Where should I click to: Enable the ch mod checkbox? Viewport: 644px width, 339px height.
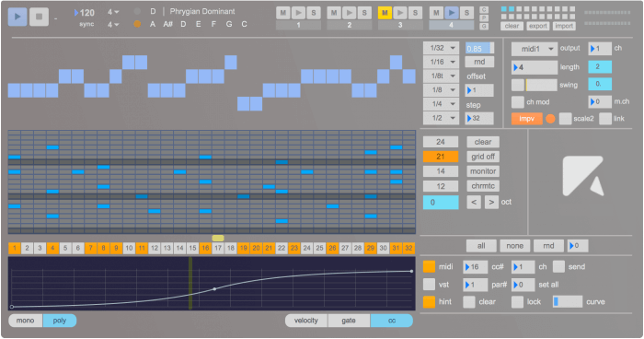(517, 101)
